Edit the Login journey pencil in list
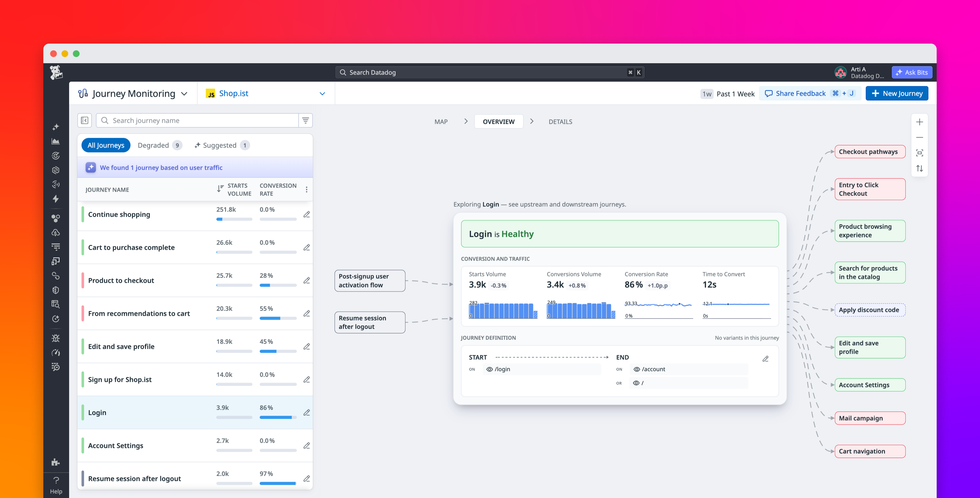Viewport: 980px width, 498px height. point(307,412)
